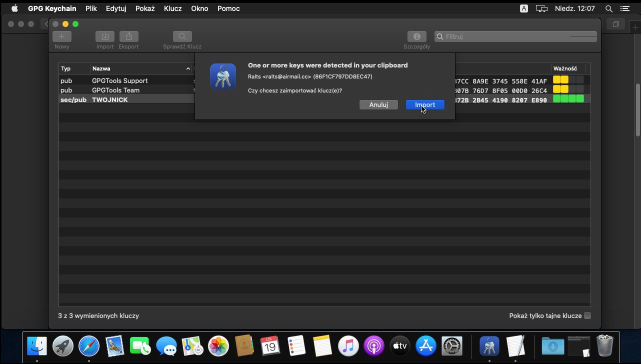The width and height of the screenshot is (641, 364).
Task: Click the Eksport toolbar icon
Action: [x=128, y=36]
